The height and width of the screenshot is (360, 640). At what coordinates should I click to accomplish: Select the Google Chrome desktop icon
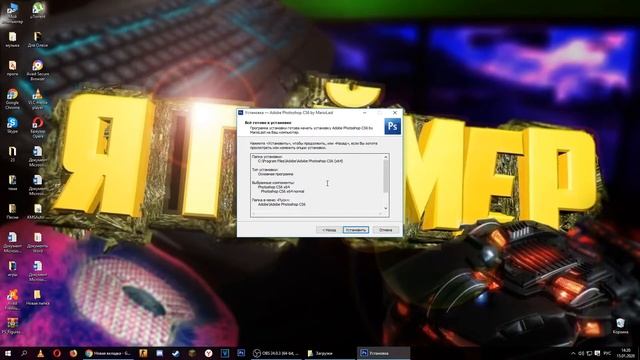[12, 99]
